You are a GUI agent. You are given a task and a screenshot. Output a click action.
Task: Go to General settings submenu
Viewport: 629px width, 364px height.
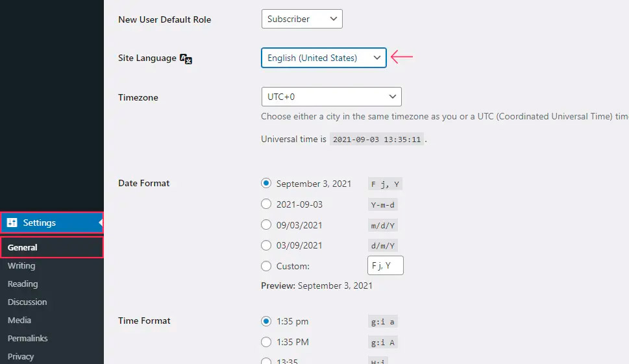point(23,247)
